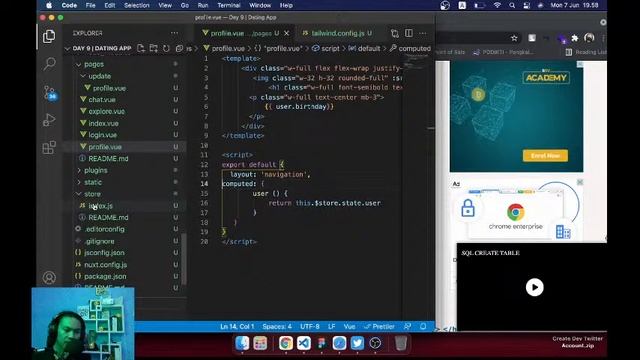Open the Go menu
This screenshot has width=640, height=360.
tap(184, 5)
